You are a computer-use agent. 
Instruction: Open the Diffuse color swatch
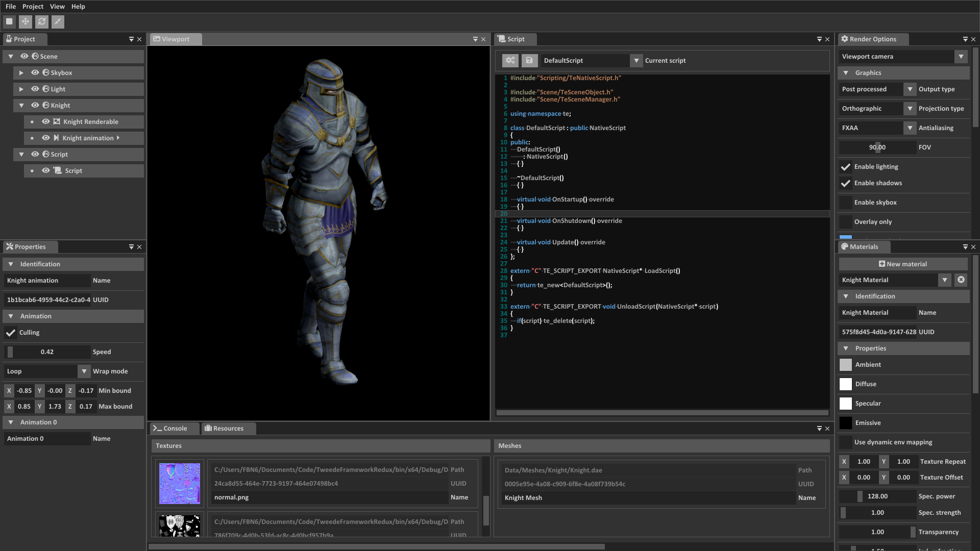click(x=846, y=384)
